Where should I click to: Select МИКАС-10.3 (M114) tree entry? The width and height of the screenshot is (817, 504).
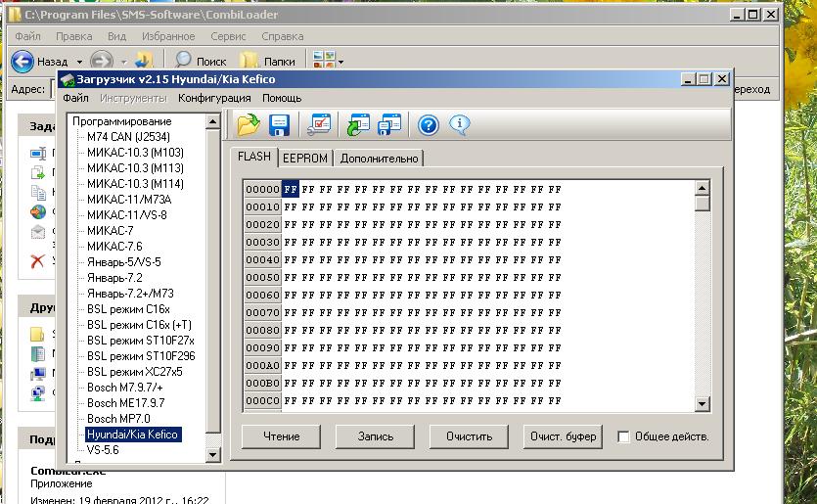[x=135, y=184]
